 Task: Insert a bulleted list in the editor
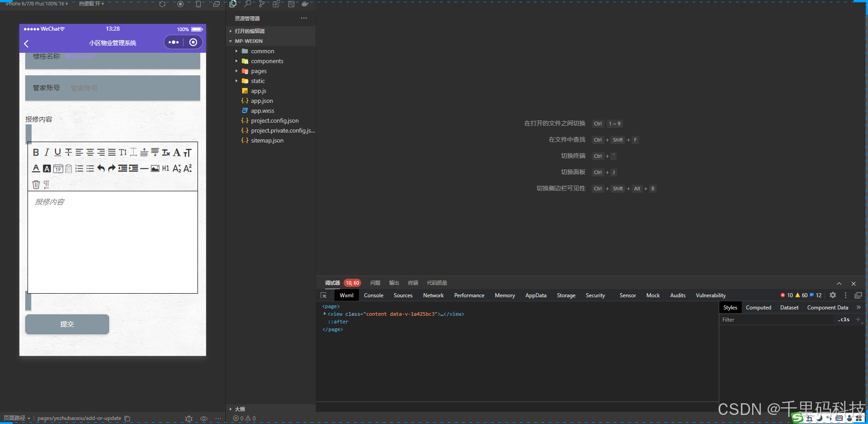click(x=90, y=168)
